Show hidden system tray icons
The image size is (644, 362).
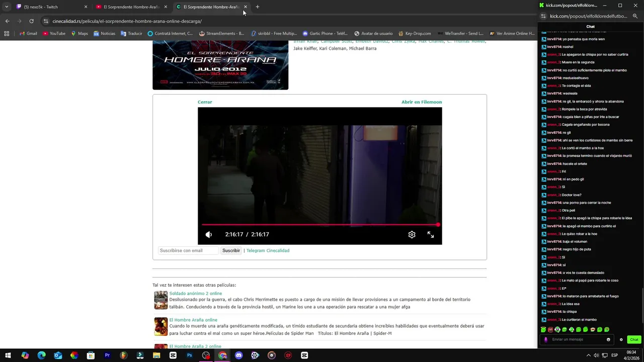[588, 355]
